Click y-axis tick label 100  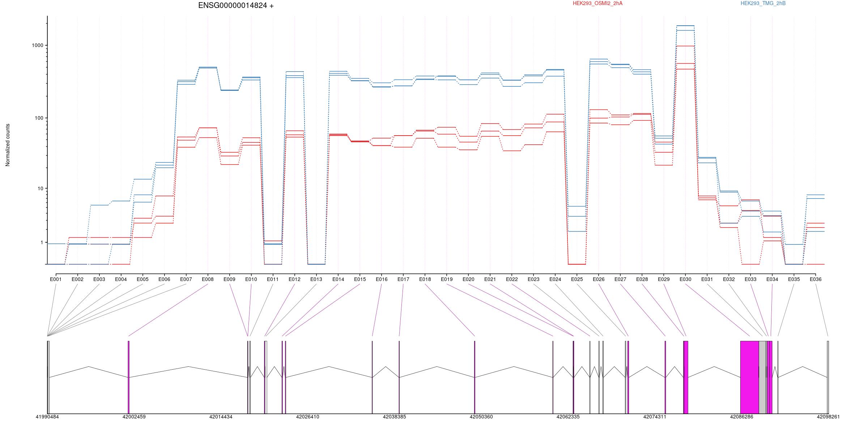click(x=39, y=118)
